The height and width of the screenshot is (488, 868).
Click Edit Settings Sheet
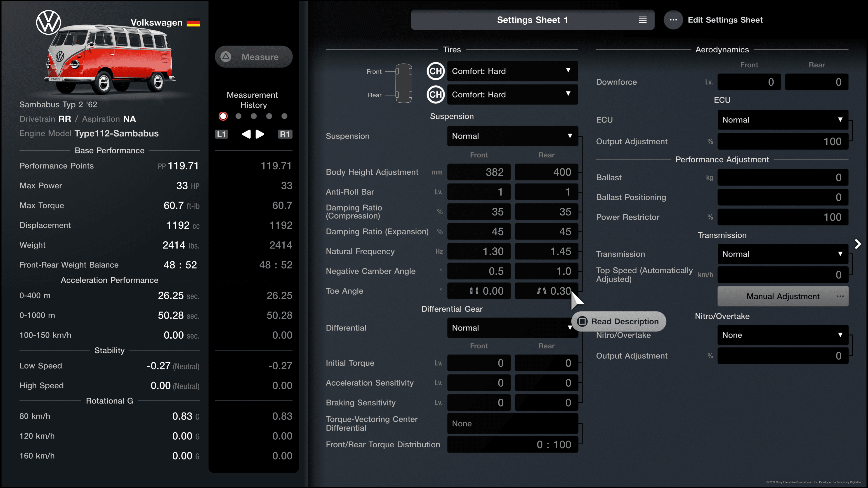[725, 20]
